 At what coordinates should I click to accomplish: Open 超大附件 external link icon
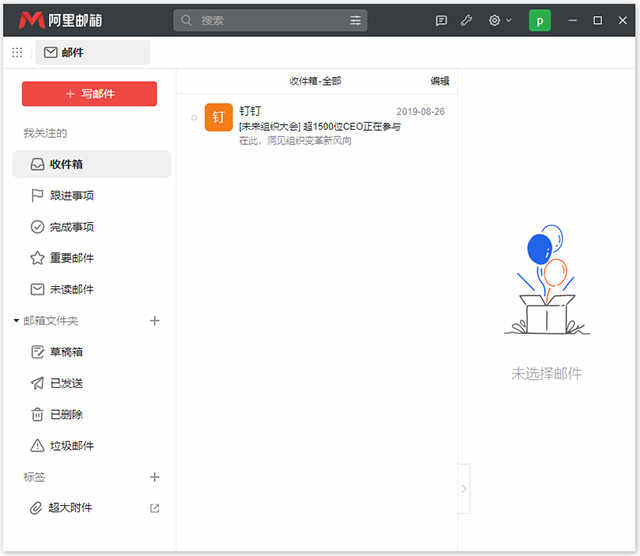[155, 508]
